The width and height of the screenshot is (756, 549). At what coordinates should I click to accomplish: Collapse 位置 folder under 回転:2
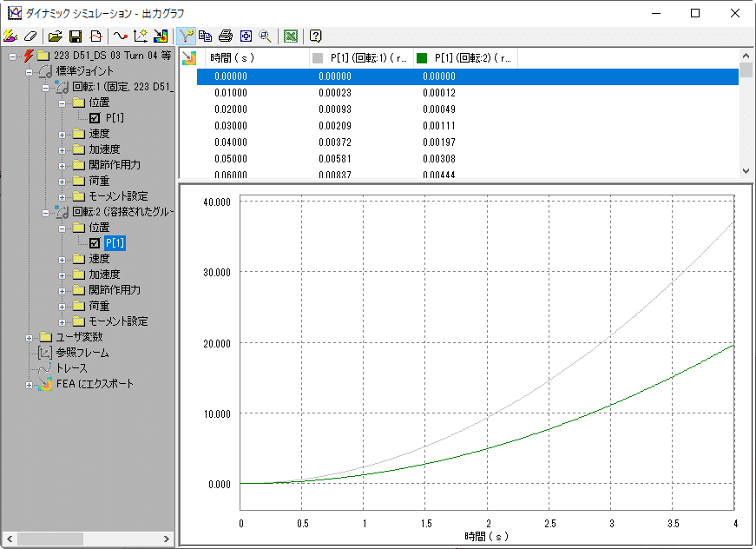click(x=62, y=228)
